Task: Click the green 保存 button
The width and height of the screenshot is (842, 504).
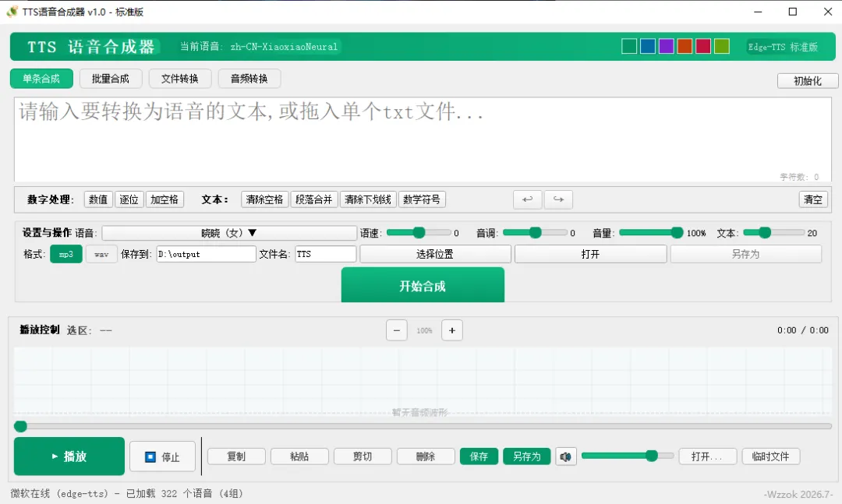Action: pyautogui.click(x=479, y=456)
